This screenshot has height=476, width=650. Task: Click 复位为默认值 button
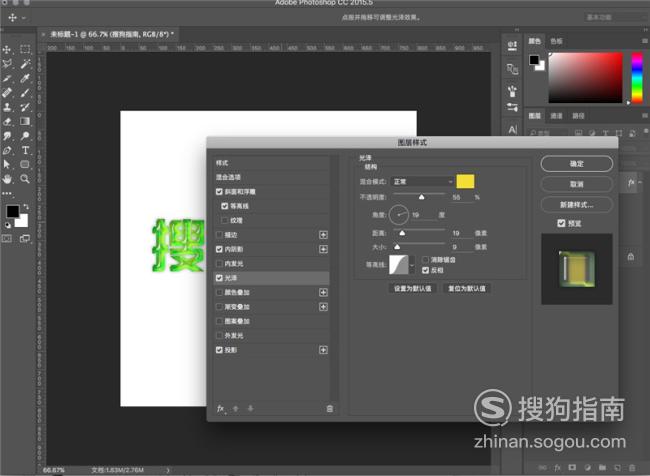[x=467, y=288]
